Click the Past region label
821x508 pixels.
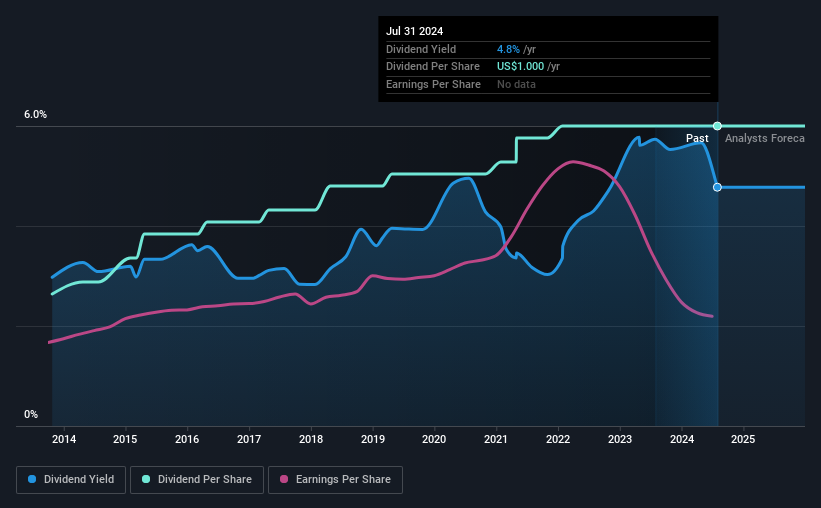tap(697, 138)
